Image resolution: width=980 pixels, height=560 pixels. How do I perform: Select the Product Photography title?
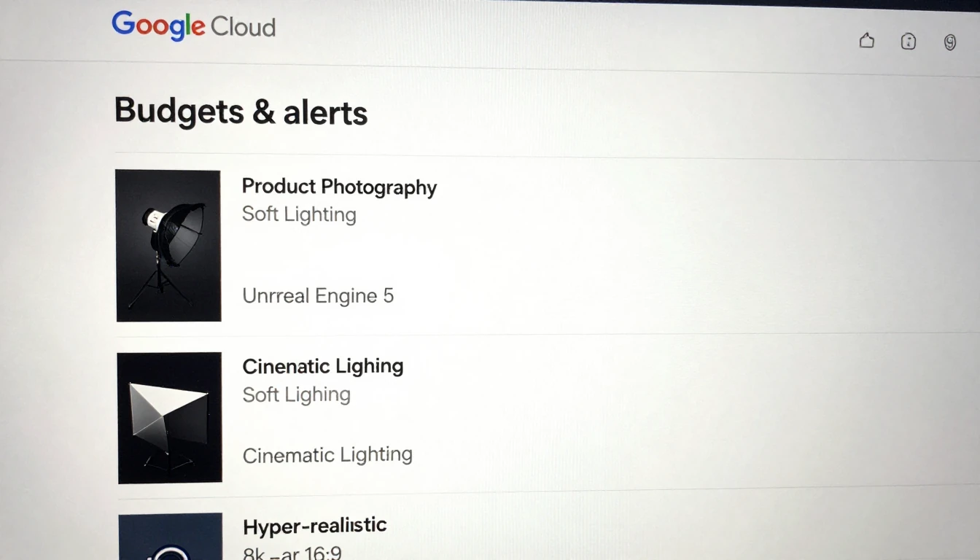coord(339,187)
